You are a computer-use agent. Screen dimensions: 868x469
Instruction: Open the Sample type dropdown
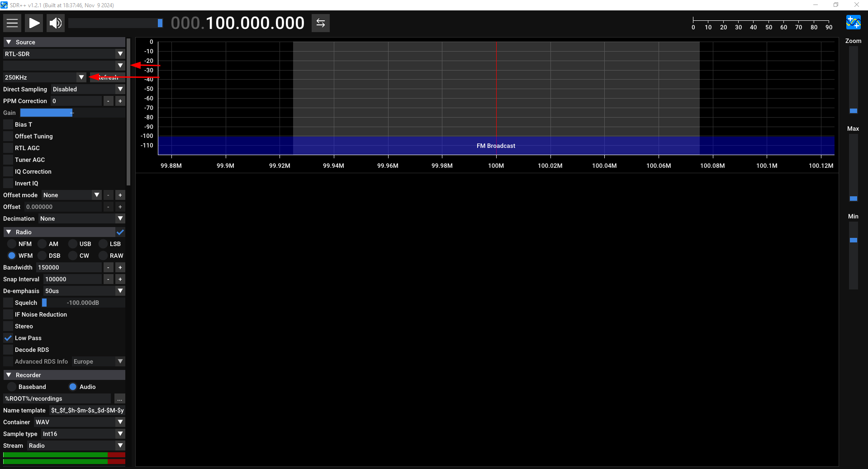[x=83, y=434]
